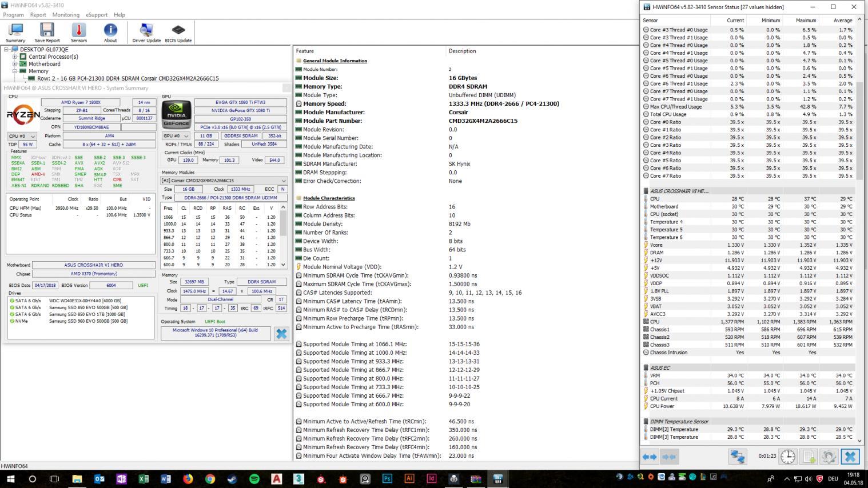
Task: Click the Module Part Number row
Action: (x=465, y=121)
